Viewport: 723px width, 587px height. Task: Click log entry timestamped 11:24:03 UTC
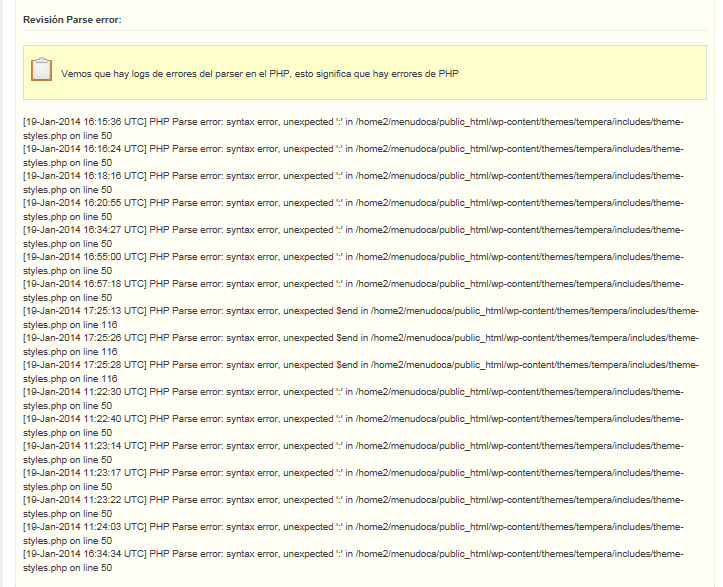pyautogui.click(x=353, y=534)
